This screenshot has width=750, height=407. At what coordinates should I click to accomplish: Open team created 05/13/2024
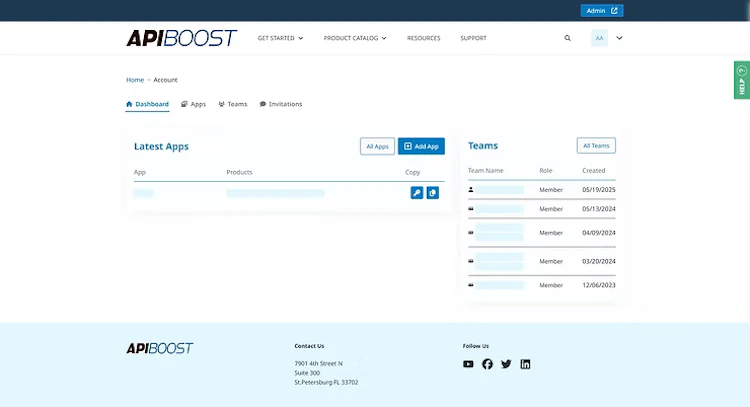point(499,209)
